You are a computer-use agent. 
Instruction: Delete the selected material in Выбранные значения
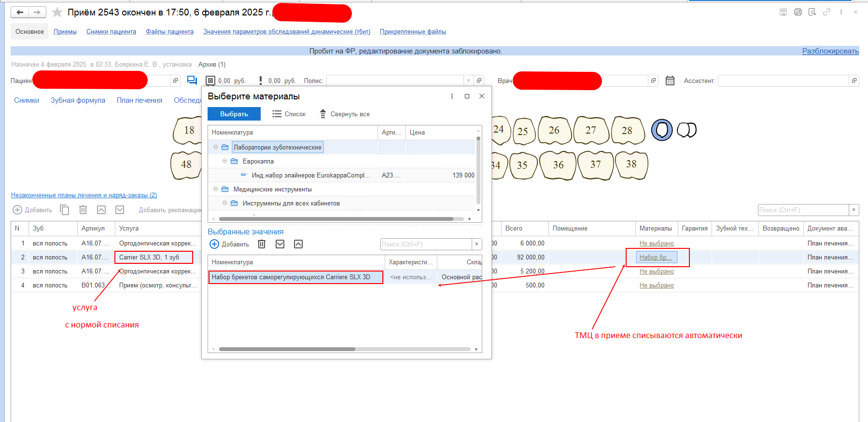262,244
